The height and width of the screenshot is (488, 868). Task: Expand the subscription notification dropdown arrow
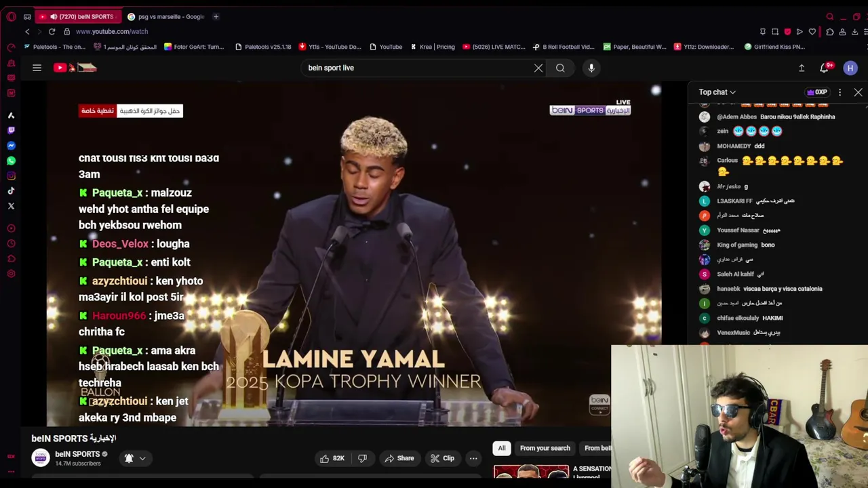142,458
